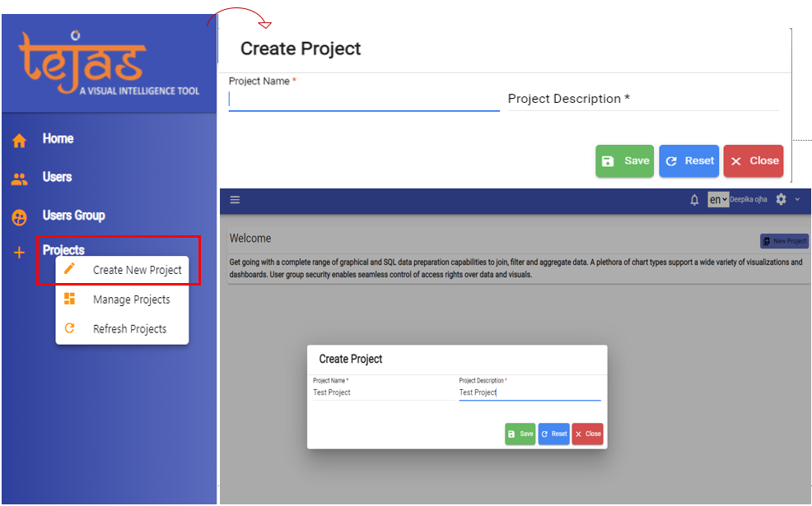Click the plus icon next to Projects
This screenshot has width=812, height=506.
(18, 253)
